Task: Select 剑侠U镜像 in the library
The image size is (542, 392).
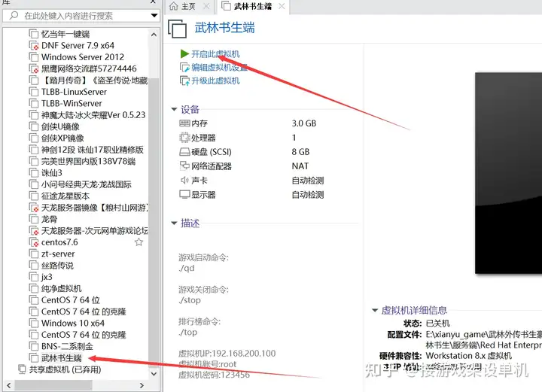Action: tap(60, 126)
